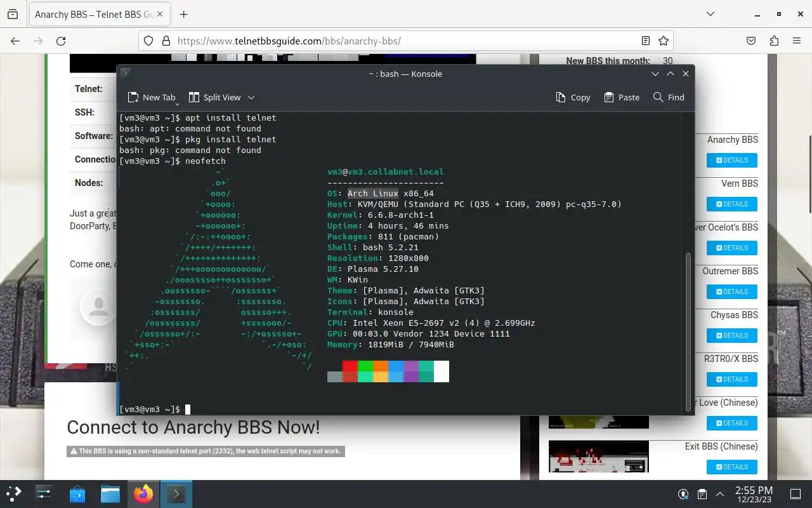
Task: Expand the Split View dropdown chevron
Action: point(251,97)
